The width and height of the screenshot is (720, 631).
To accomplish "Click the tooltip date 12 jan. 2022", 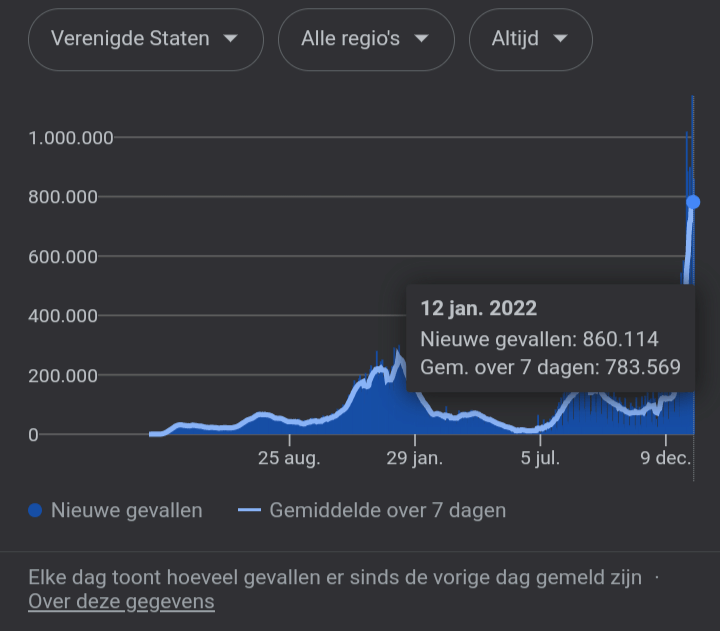I will point(478,308).
